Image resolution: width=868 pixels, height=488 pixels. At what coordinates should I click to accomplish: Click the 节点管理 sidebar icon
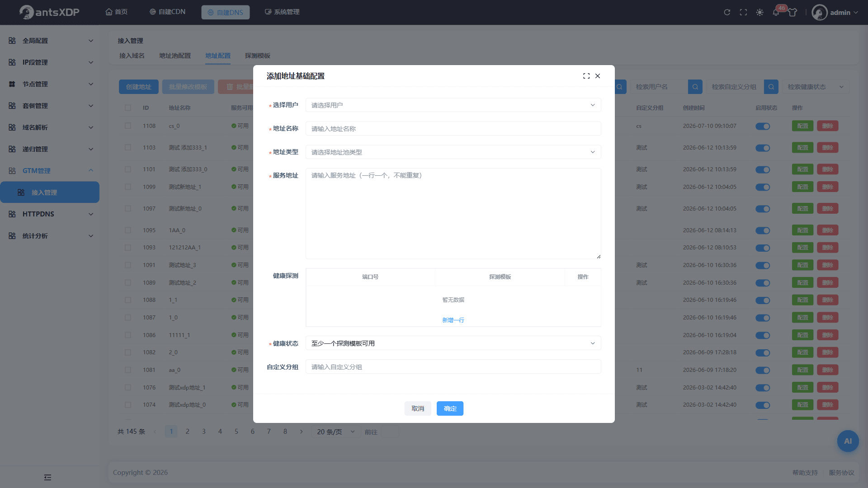(12, 84)
